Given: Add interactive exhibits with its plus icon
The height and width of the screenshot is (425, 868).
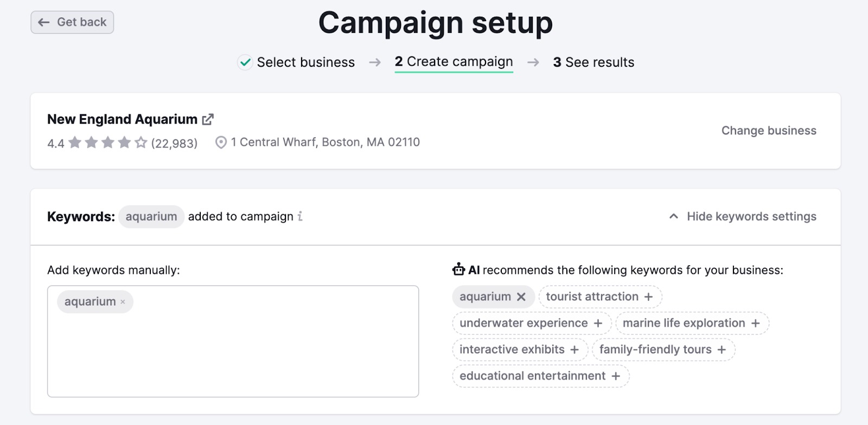Looking at the screenshot, I should coord(575,349).
